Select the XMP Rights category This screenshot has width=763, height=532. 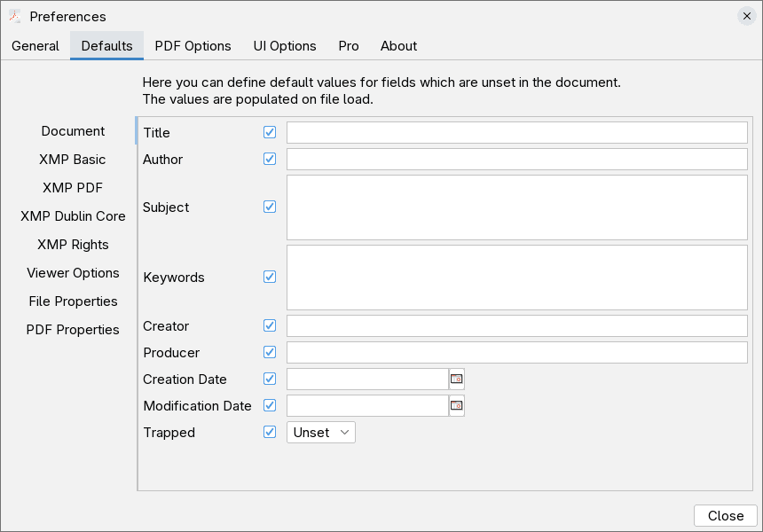73,245
